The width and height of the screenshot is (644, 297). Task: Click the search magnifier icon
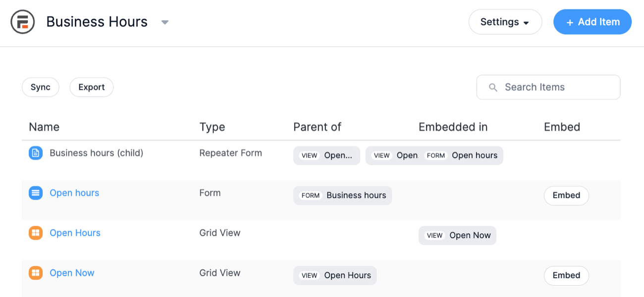(493, 88)
